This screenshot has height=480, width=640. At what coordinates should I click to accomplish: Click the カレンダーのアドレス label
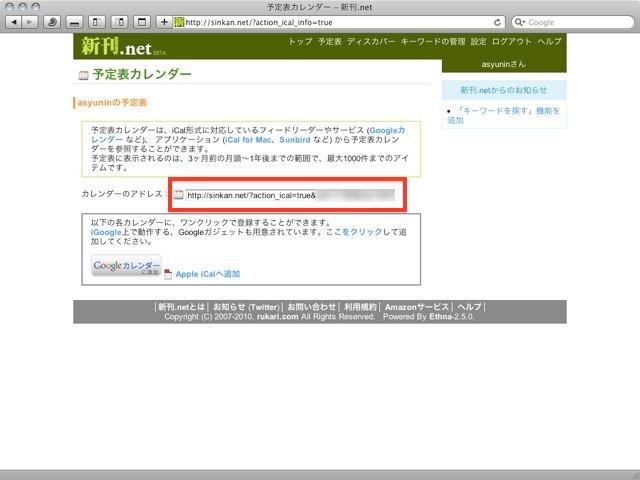tap(122, 194)
